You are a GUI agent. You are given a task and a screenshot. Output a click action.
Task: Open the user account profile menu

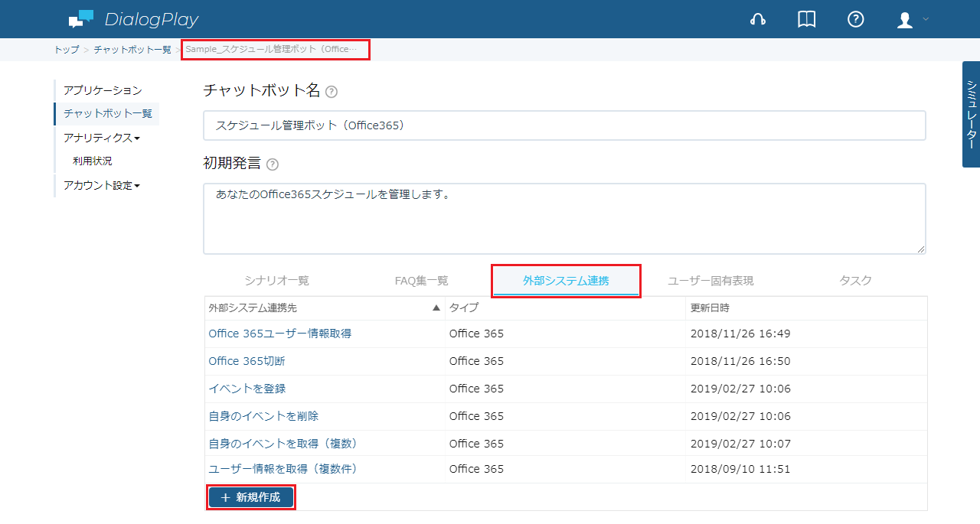tap(911, 20)
